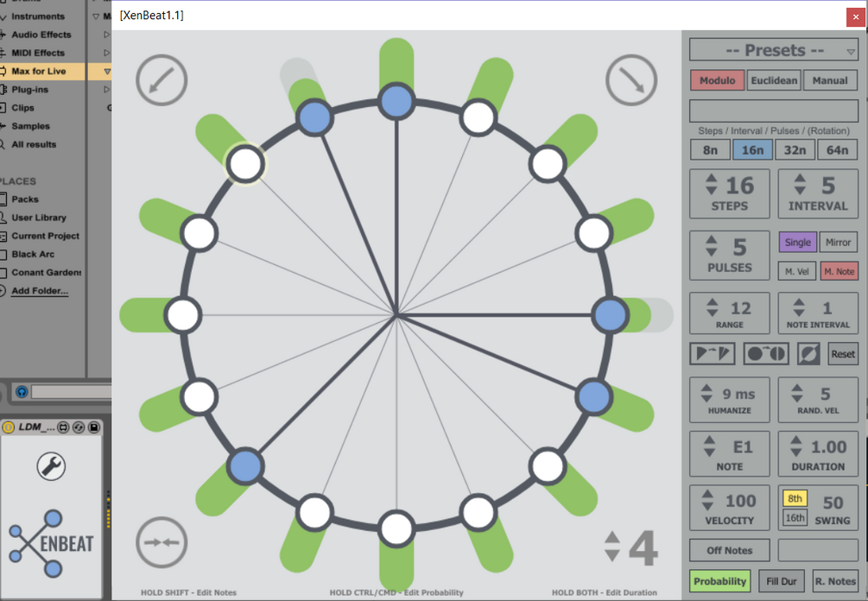Viewport: 868px width, 601px height.
Task: Click the rotate clockwise arrow circle icon
Action: click(631, 80)
